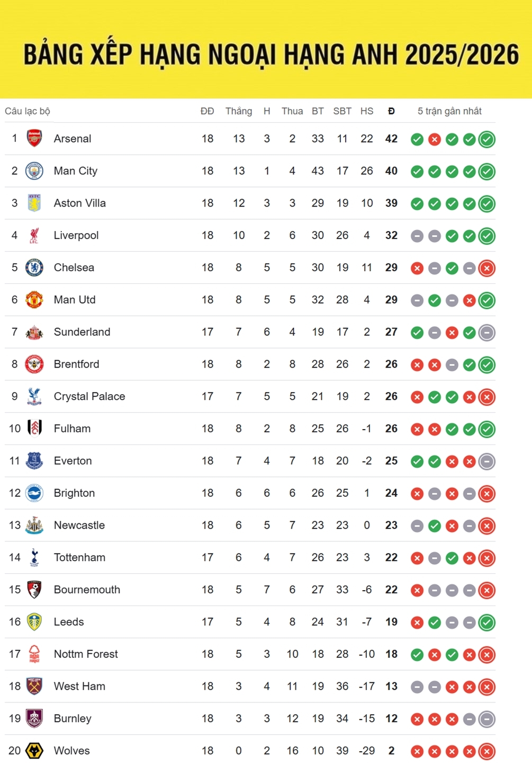Click Arsenal's latest match win icon

coord(486,139)
